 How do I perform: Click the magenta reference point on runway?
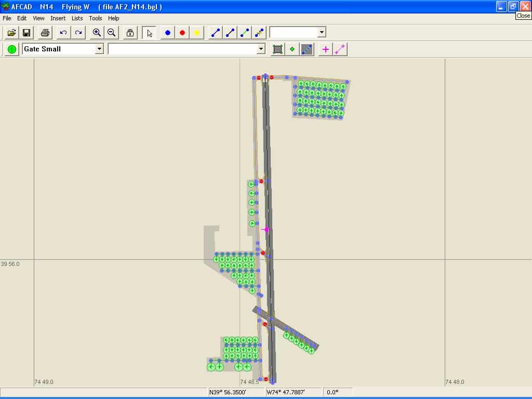(x=267, y=229)
